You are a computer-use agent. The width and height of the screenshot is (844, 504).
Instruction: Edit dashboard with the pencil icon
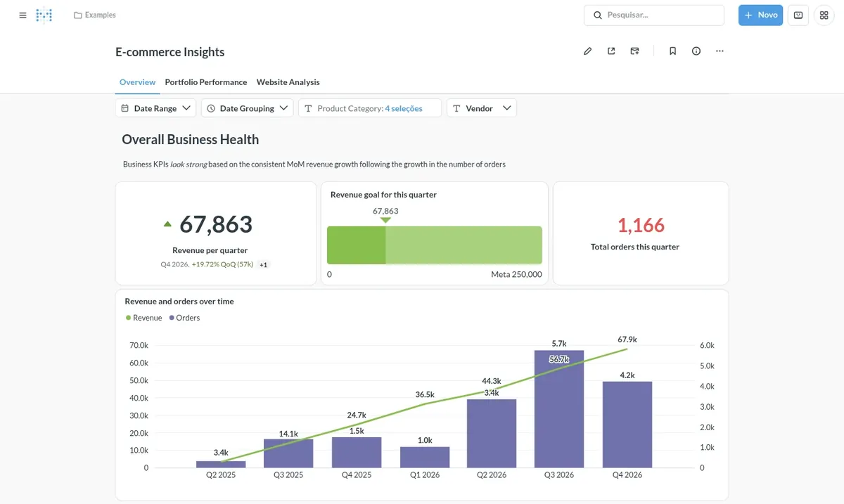(588, 51)
